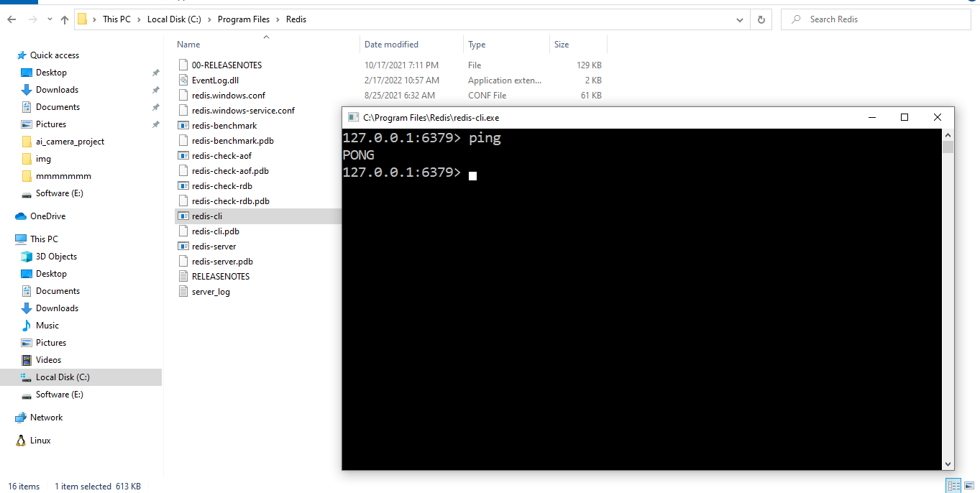Select server_log file icon
Viewport: 980px width, 493px height.
point(183,292)
